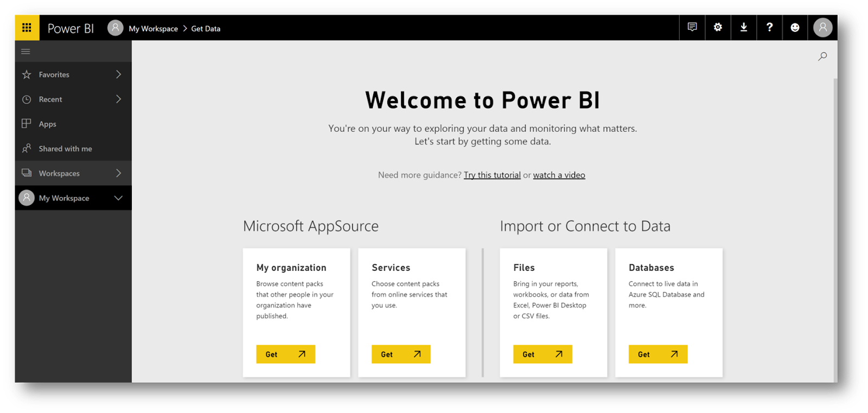Click the Microsoft AppSource heading
The image size is (868, 413).
pos(311,226)
